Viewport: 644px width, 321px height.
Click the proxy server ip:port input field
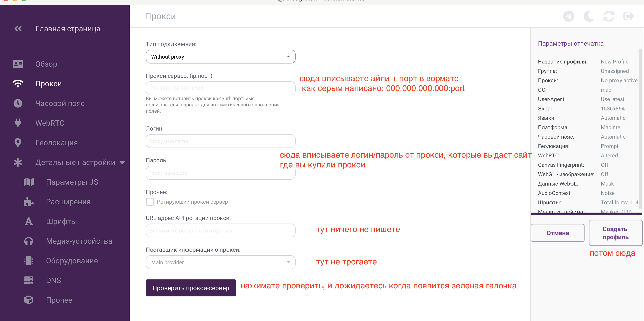click(x=220, y=88)
